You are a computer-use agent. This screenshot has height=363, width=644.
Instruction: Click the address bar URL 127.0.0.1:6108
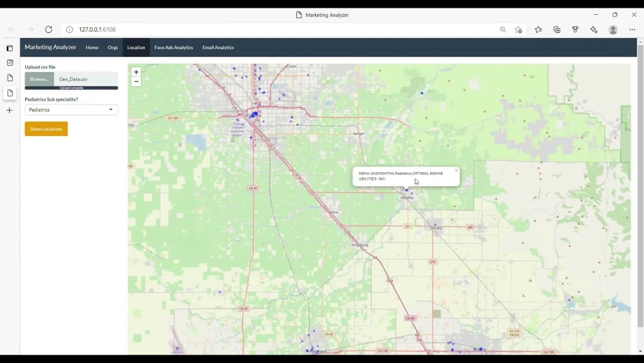(97, 30)
